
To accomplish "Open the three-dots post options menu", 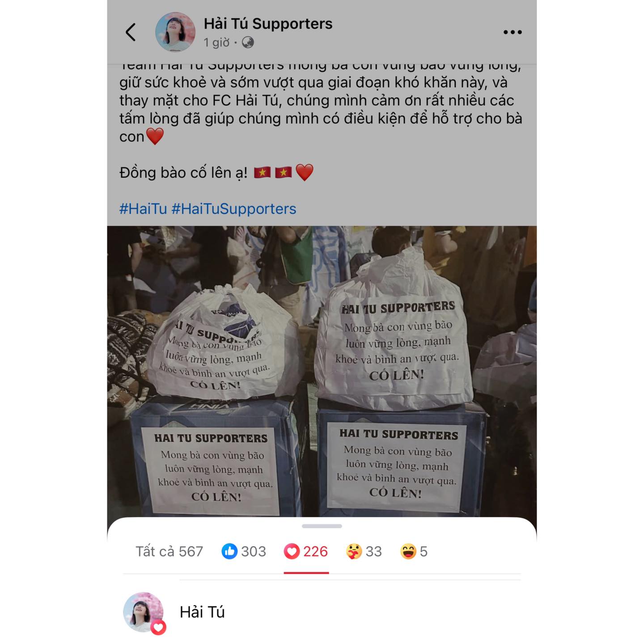I will click(513, 32).
